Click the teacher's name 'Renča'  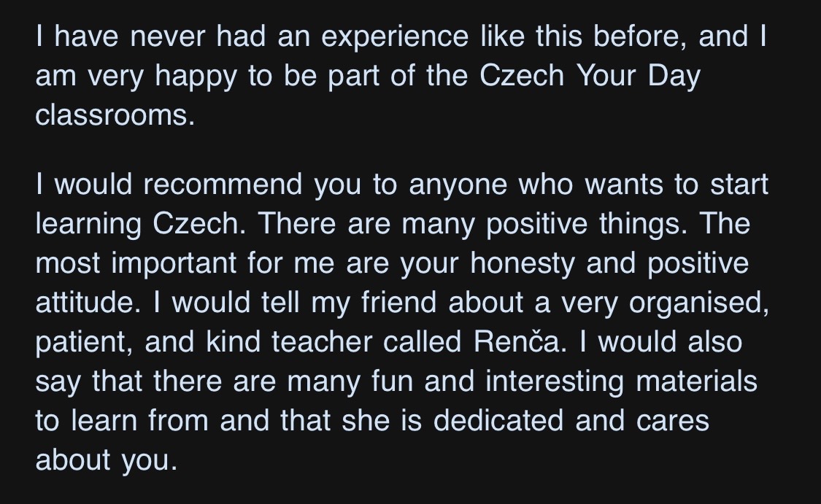[x=520, y=342]
